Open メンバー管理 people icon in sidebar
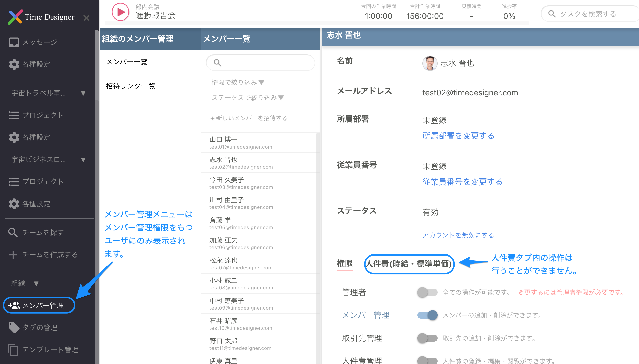 (x=14, y=305)
